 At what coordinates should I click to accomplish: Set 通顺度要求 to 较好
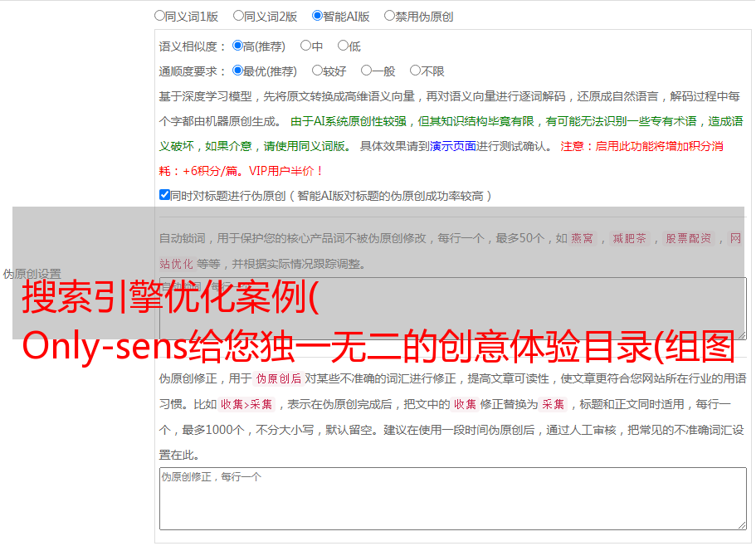[317, 71]
